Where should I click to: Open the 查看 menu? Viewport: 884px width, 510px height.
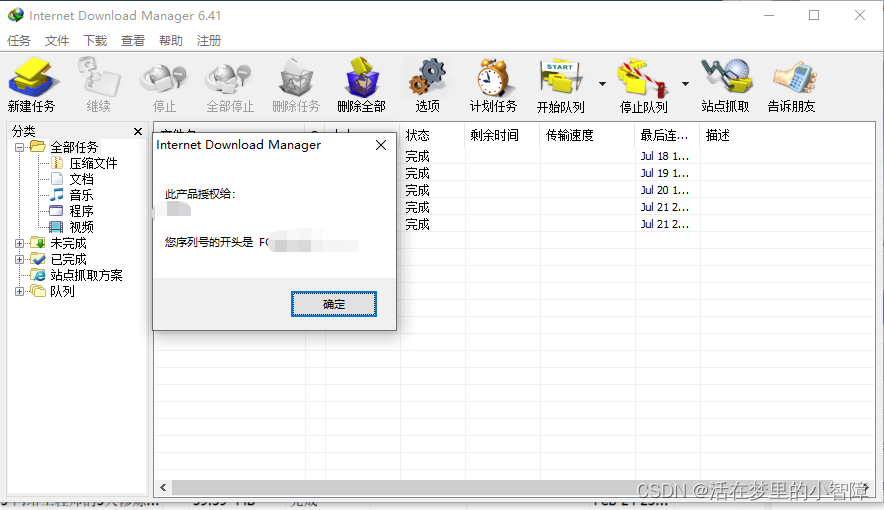point(132,41)
